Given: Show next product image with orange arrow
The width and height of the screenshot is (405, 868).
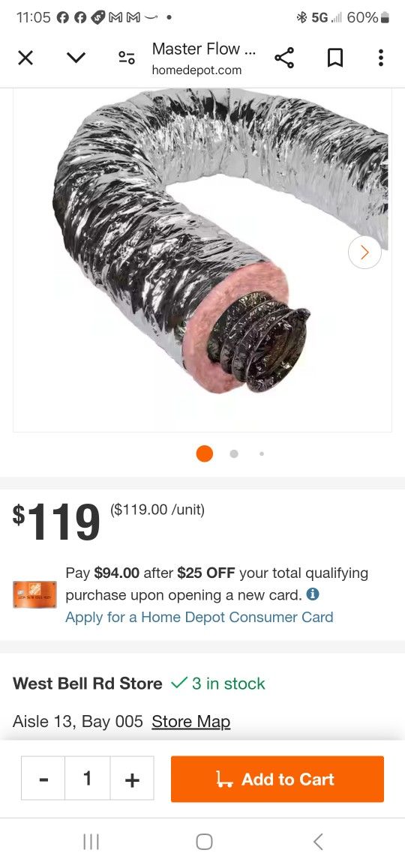Looking at the screenshot, I should (364, 253).
